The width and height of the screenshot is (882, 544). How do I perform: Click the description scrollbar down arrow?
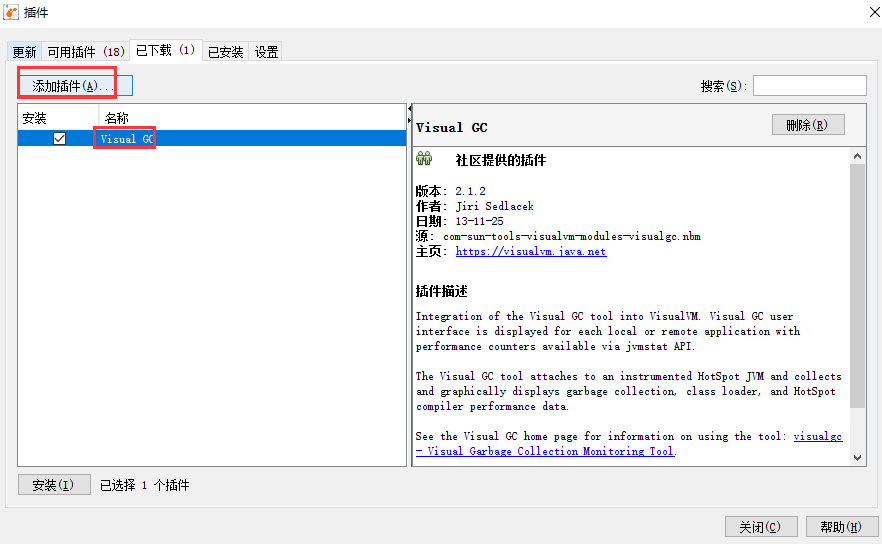point(857,457)
